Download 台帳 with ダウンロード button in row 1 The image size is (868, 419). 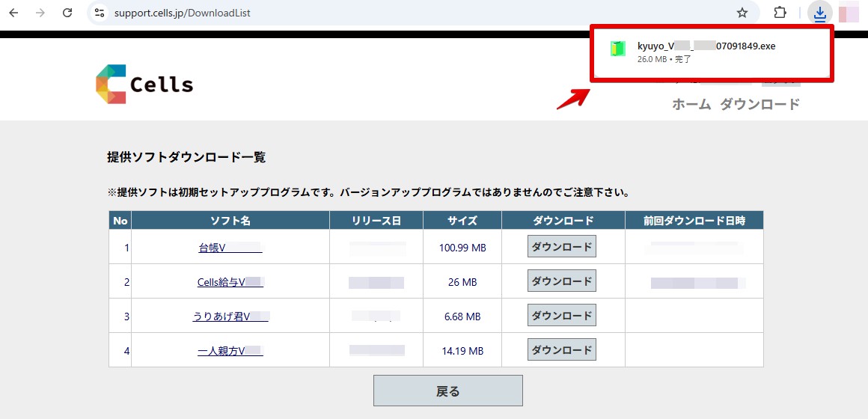tap(561, 246)
